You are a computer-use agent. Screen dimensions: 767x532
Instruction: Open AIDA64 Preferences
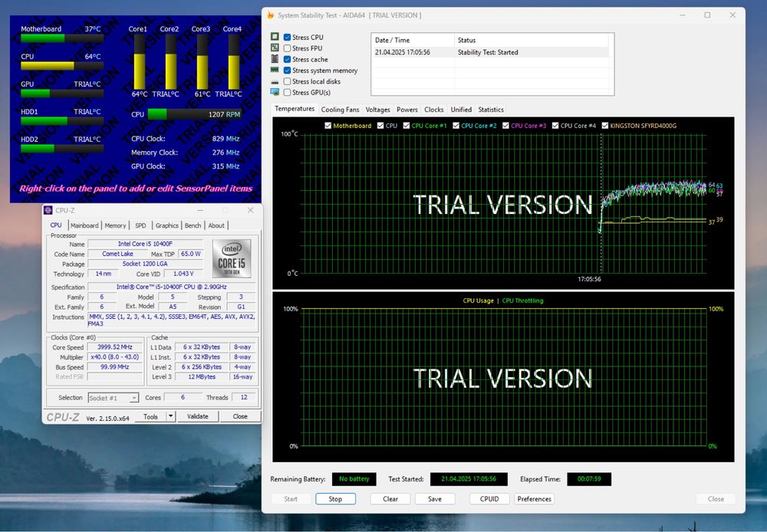(534, 499)
